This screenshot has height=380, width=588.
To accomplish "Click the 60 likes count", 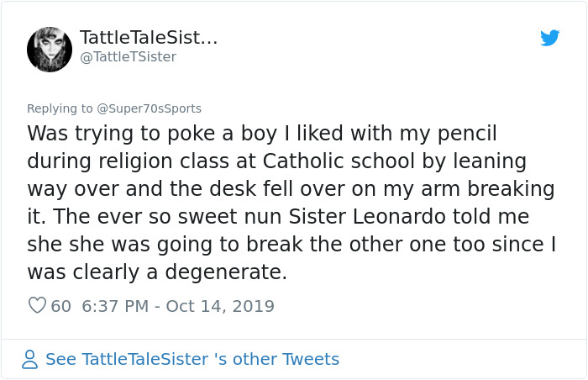I will point(61,306).
